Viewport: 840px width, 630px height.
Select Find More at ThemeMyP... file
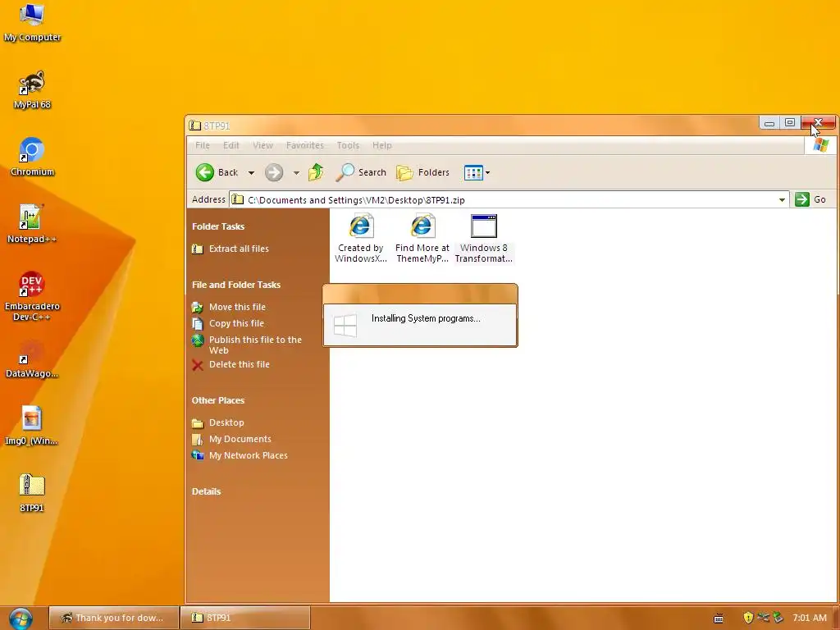[422, 239]
